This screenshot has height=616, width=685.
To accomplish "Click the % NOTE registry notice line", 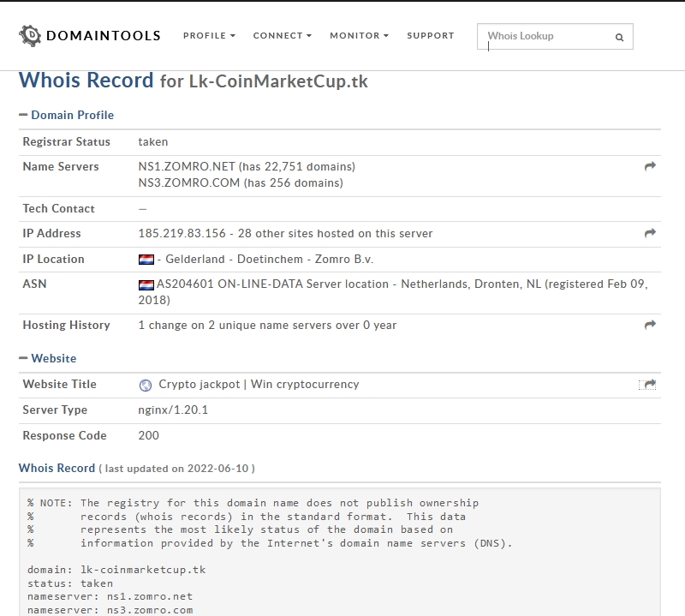I will point(253,503).
